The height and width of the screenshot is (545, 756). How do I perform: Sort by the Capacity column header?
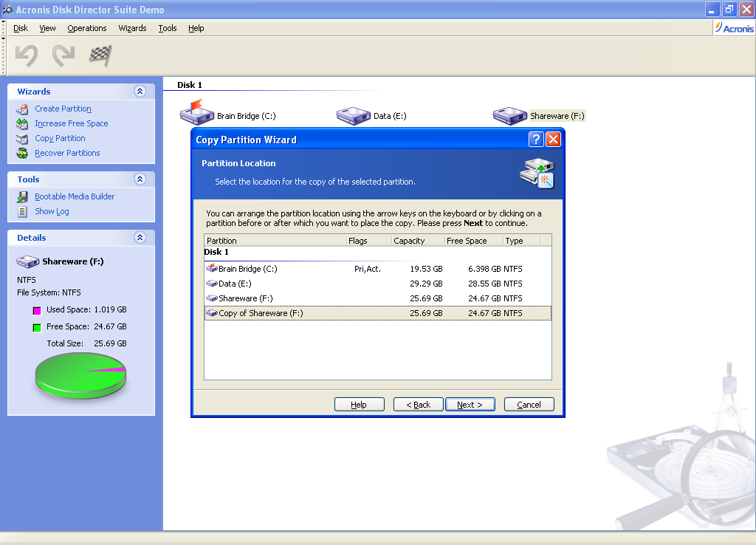[x=418, y=241]
